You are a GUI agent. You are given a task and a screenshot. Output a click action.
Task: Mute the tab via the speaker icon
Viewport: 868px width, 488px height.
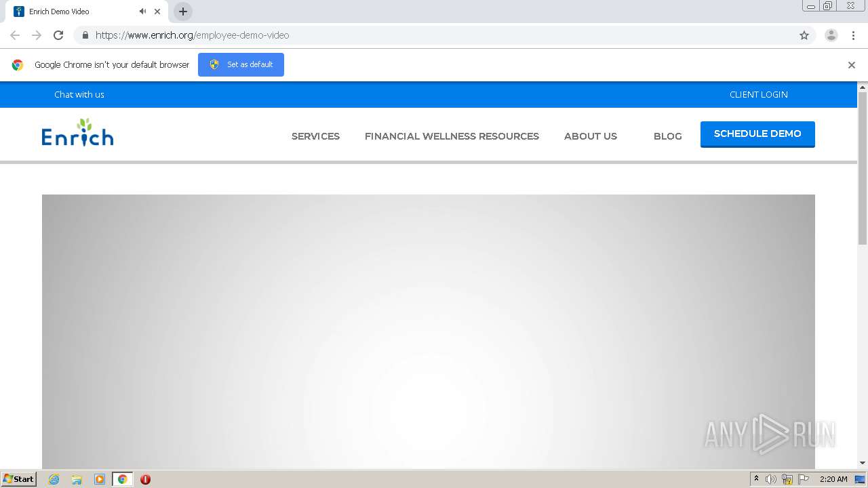(x=142, y=12)
